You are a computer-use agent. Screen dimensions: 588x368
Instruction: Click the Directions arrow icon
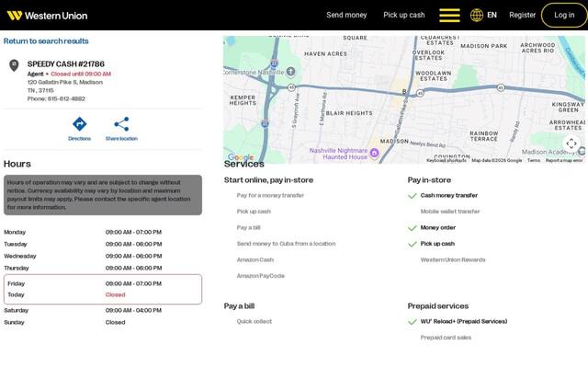tap(80, 124)
